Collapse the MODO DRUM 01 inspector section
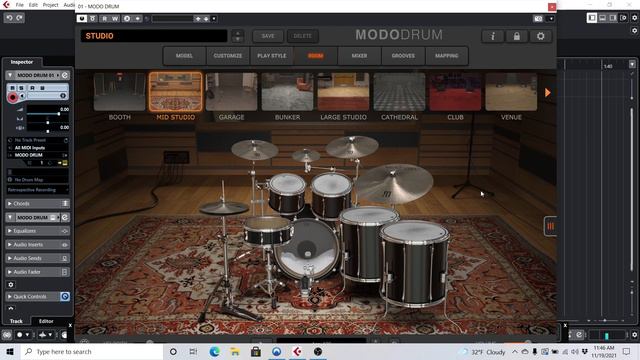 (x=10, y=75)
